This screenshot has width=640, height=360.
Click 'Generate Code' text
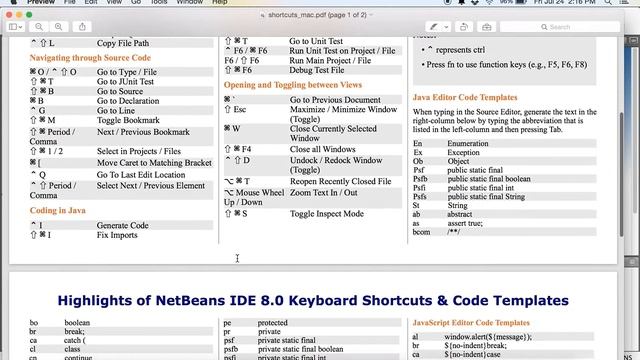coord(122,225)
